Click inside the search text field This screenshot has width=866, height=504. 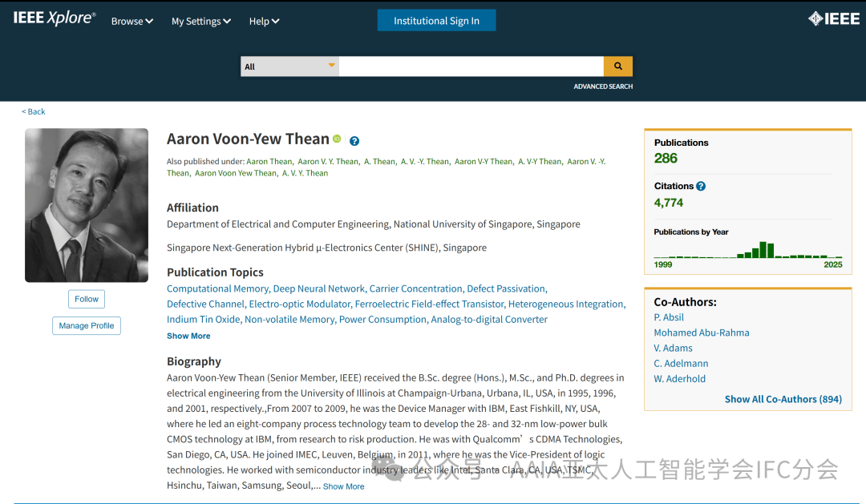pos(471,67)
